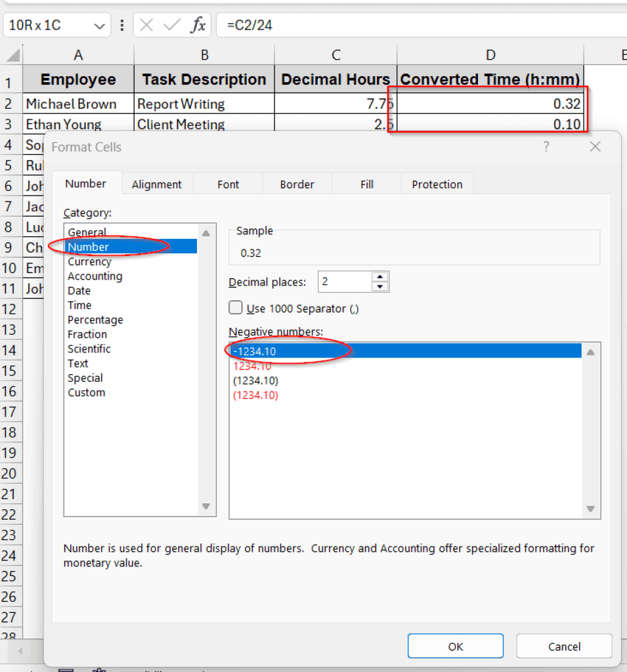Select the red -1234.10 negative number format
This screenshot has width=627, height=672.
255,366
